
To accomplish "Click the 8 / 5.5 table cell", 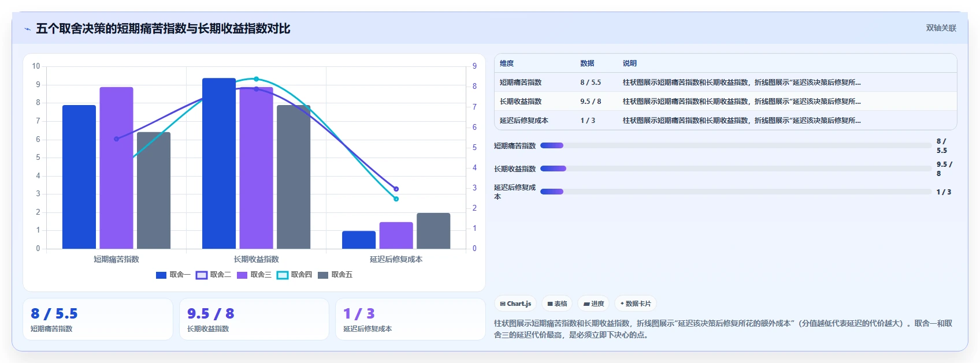I will (591, 83).
